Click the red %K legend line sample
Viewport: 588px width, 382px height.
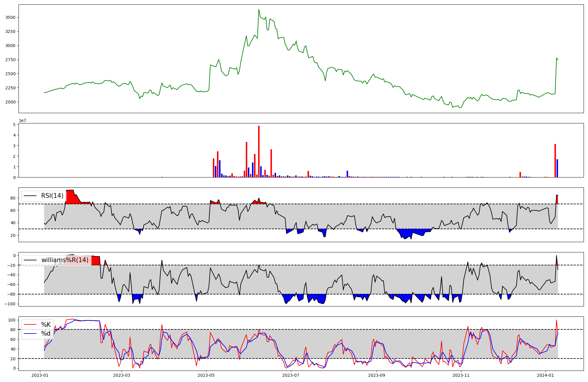coord(30,325)
